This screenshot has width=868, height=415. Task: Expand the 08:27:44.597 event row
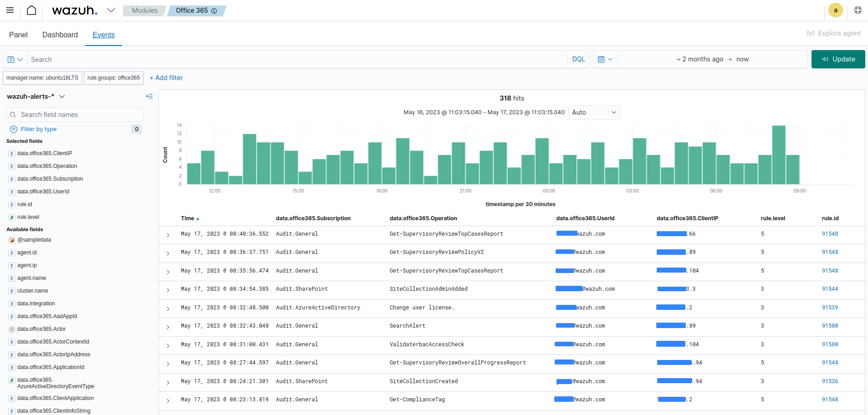168,364
